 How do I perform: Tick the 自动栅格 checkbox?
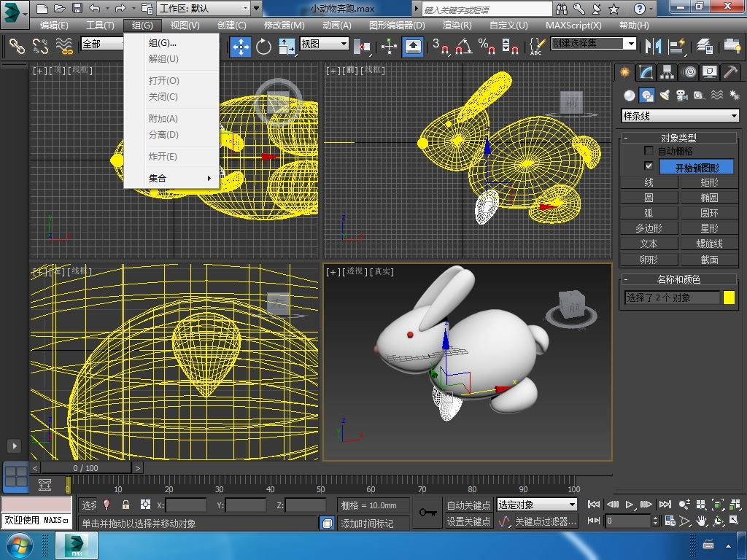point(649,150)
